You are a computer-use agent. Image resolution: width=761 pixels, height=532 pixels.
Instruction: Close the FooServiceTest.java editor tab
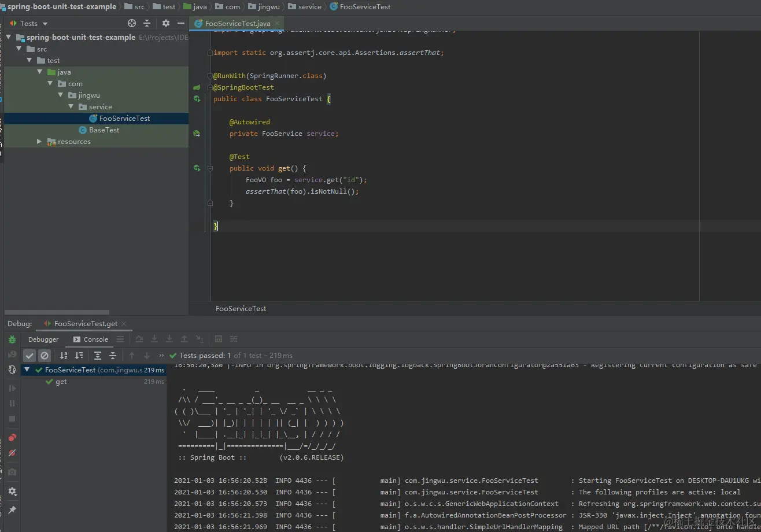[277, 23]
